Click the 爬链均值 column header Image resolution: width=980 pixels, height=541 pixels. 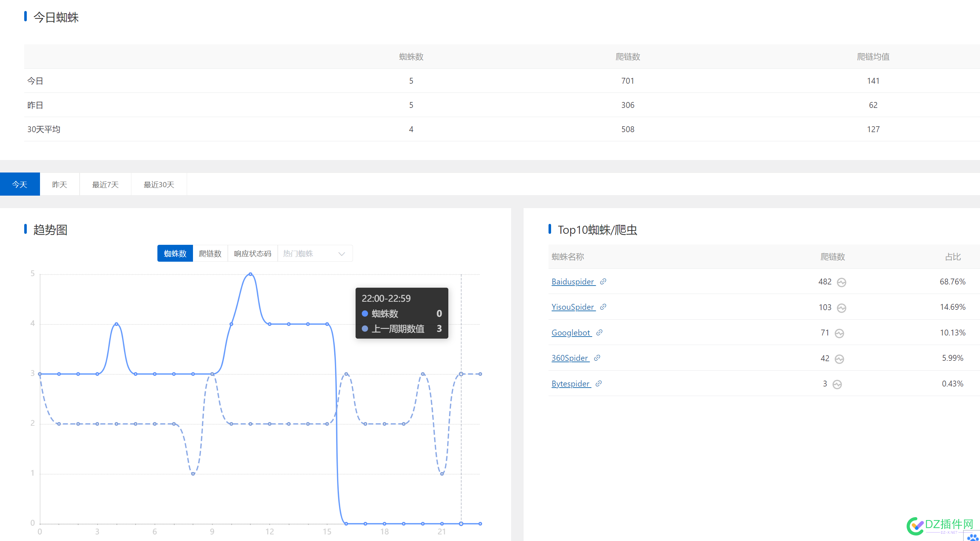873,57
